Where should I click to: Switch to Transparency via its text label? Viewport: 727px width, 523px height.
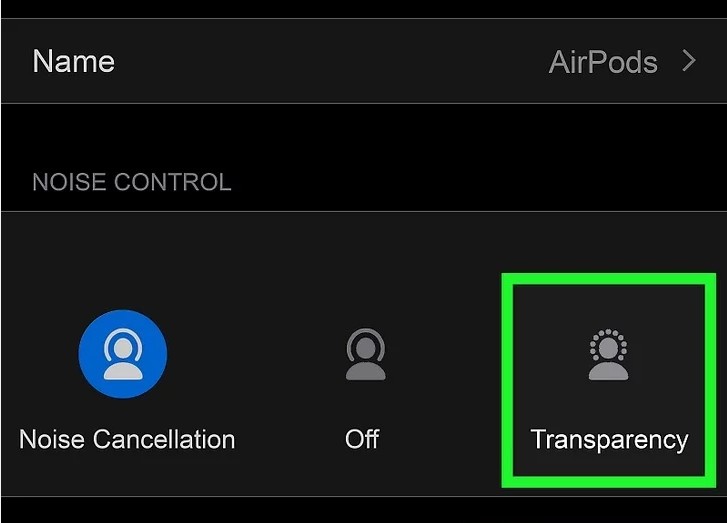pos(609,440)
